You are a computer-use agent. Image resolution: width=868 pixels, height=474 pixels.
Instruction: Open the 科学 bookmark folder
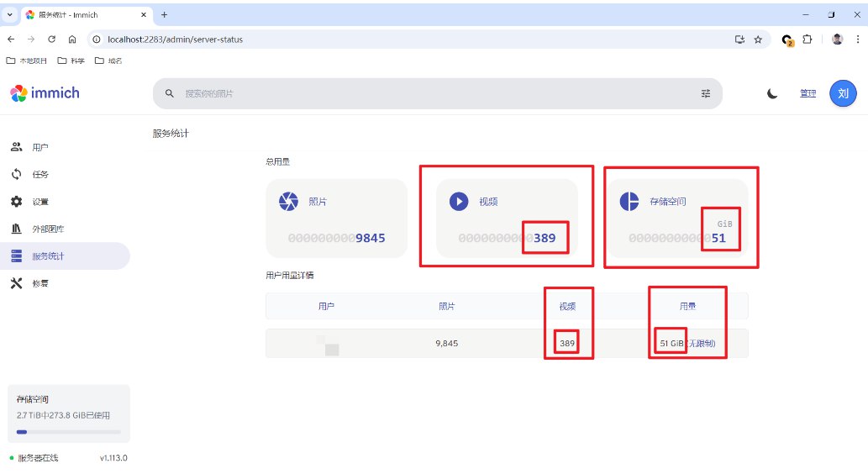[71, 61]
